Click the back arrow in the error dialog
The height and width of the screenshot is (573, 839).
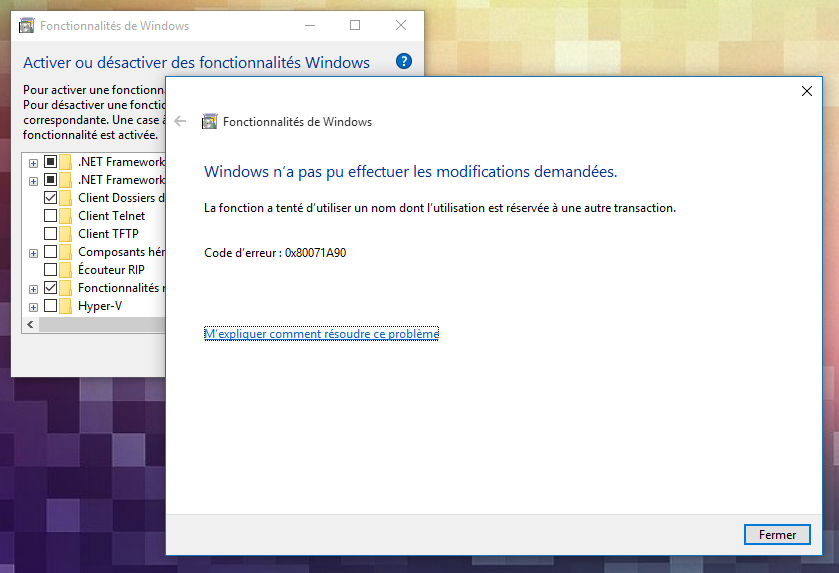coord(180,121)
